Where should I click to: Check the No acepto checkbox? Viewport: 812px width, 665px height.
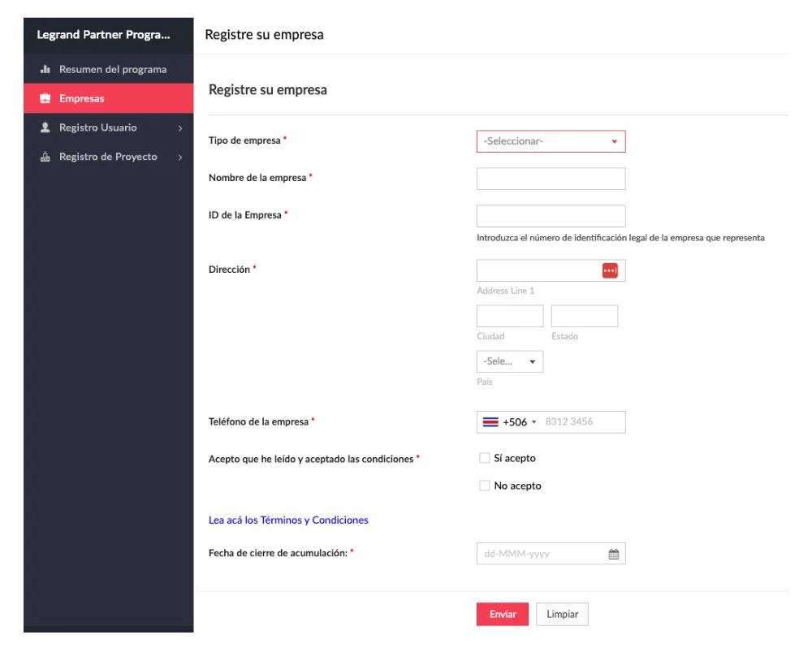tap(484, 486)
